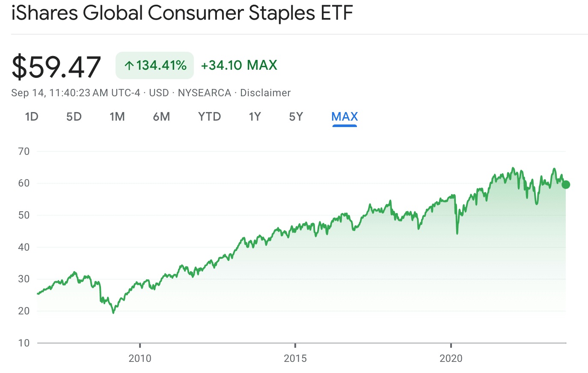The image size is (588, 373).
Task: Switch to the 5D time range
Action: [74, 117]
